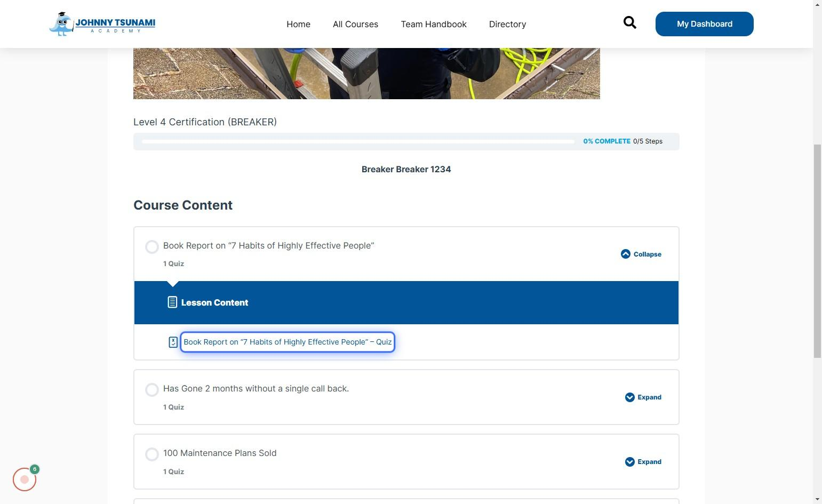
Task: Toggle completion circle for Has Gone 2 months
Action: click(152, 390)
